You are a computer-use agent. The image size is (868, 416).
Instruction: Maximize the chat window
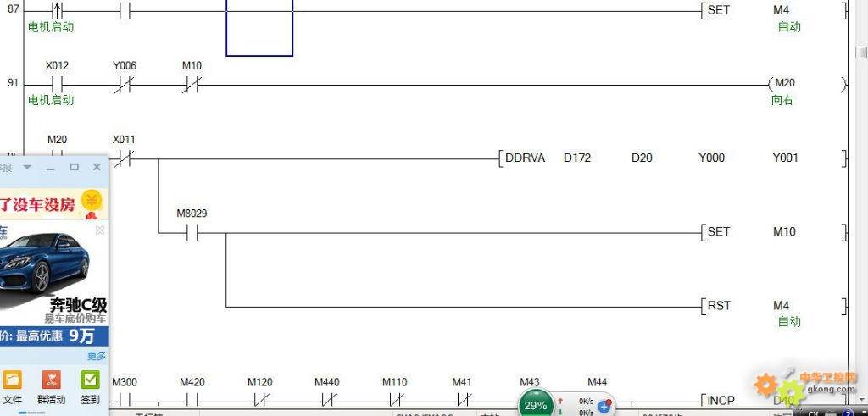pyautogui.click(x=75, y=167)
